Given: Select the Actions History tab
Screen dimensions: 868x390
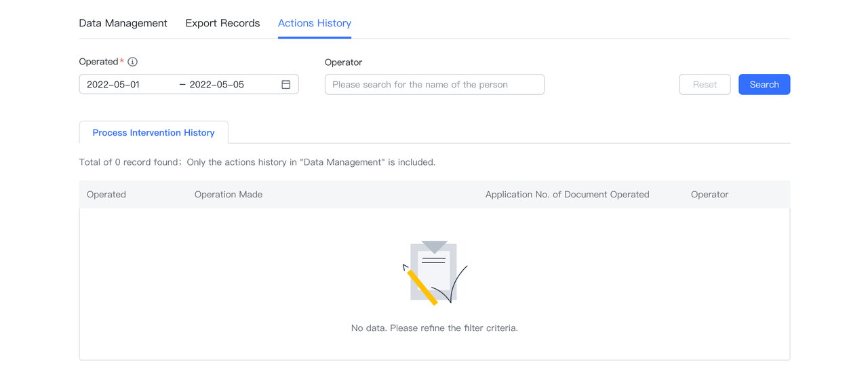Looking at the screenshot, I should [315, 23].
